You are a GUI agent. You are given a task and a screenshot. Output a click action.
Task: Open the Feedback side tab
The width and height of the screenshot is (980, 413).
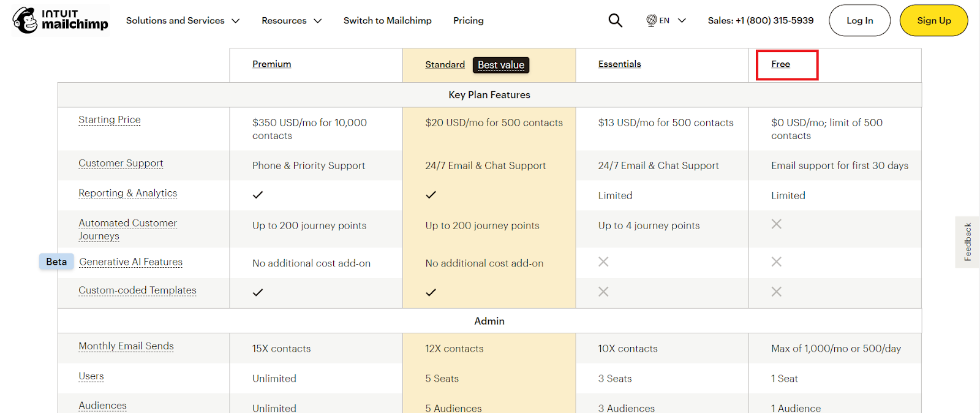(x=967, y=242)
